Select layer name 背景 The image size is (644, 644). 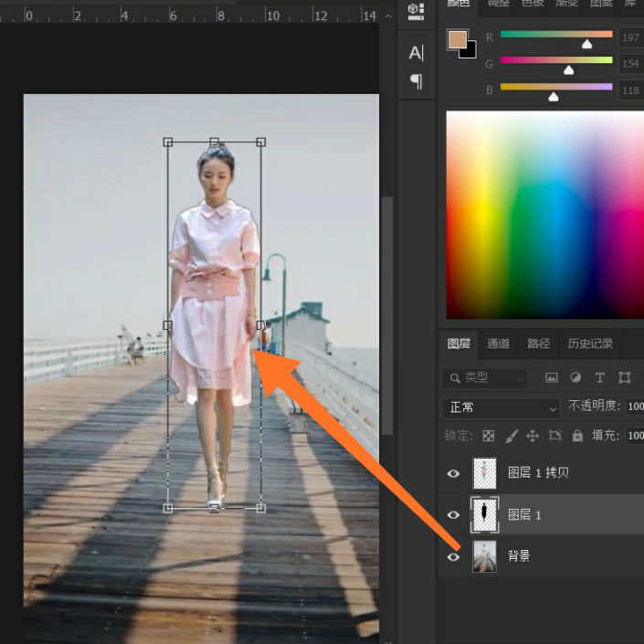519,556
